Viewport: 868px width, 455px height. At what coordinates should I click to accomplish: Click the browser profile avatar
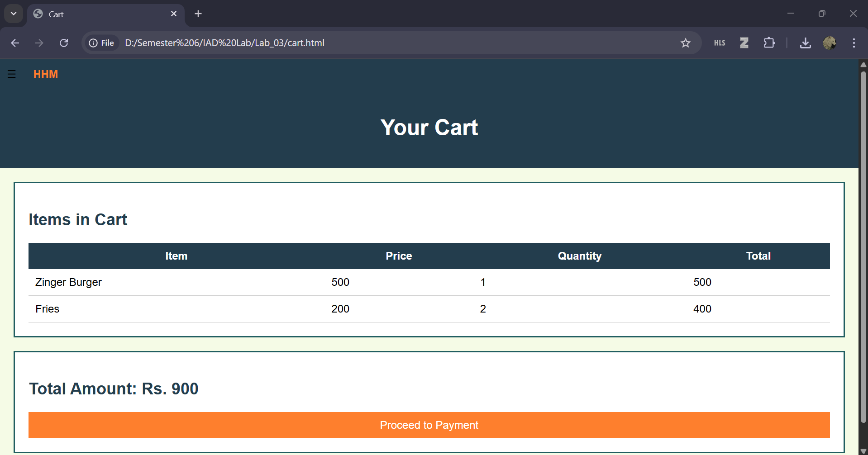pyautogui.click(x=830, y=43)
